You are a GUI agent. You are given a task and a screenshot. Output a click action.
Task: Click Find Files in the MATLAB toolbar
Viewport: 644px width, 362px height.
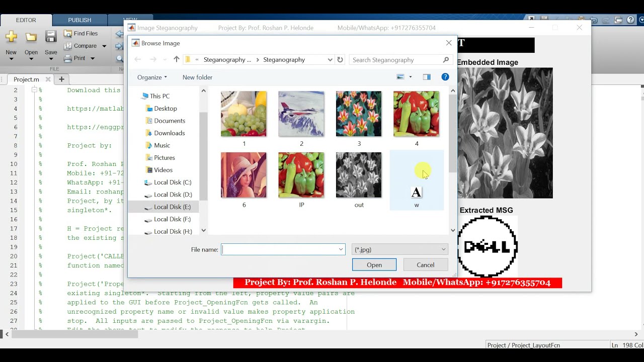[x=80, y=34]
